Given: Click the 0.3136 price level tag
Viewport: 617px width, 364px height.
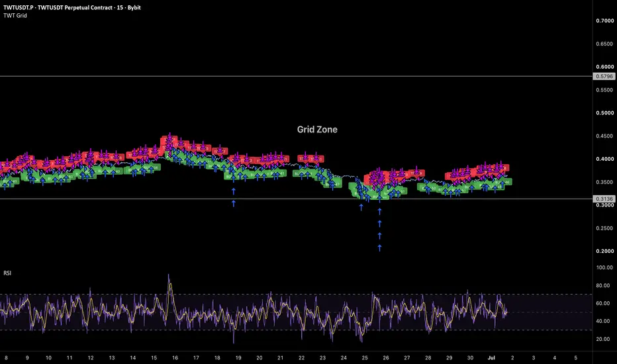Looking at the screenshot, I should [604, 199].
